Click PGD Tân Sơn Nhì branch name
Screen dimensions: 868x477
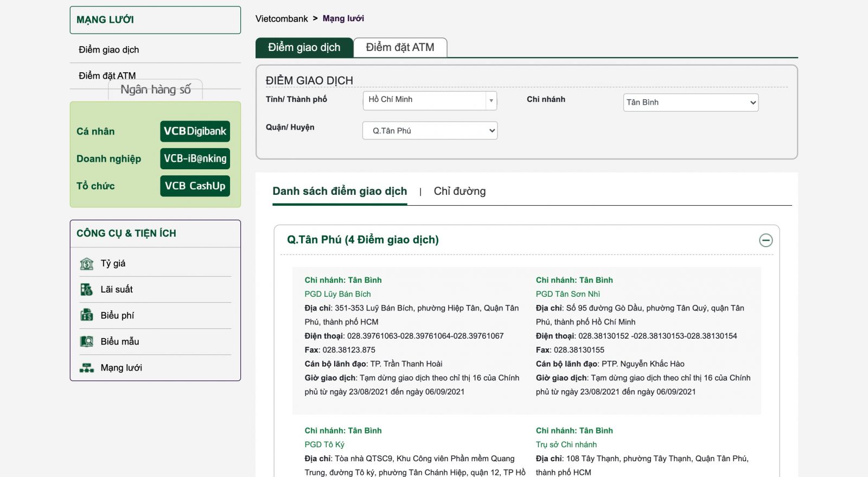tap(568, 294)
